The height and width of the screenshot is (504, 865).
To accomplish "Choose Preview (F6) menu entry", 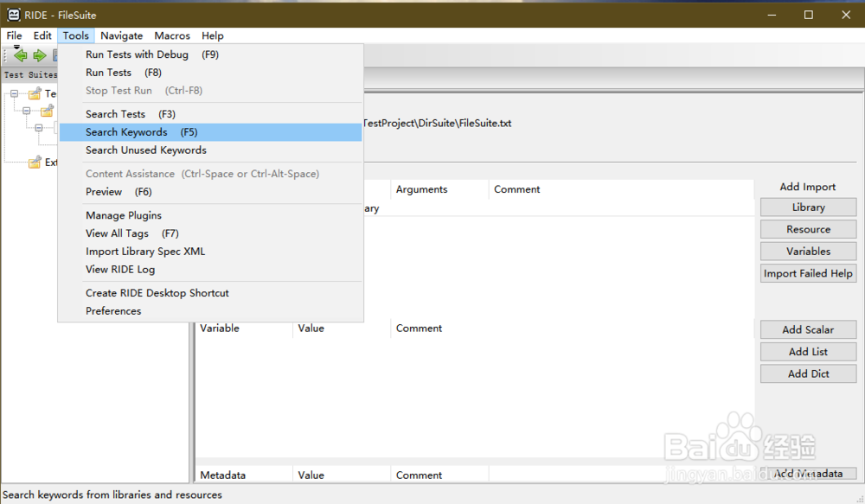I will [x=210, y=192].
